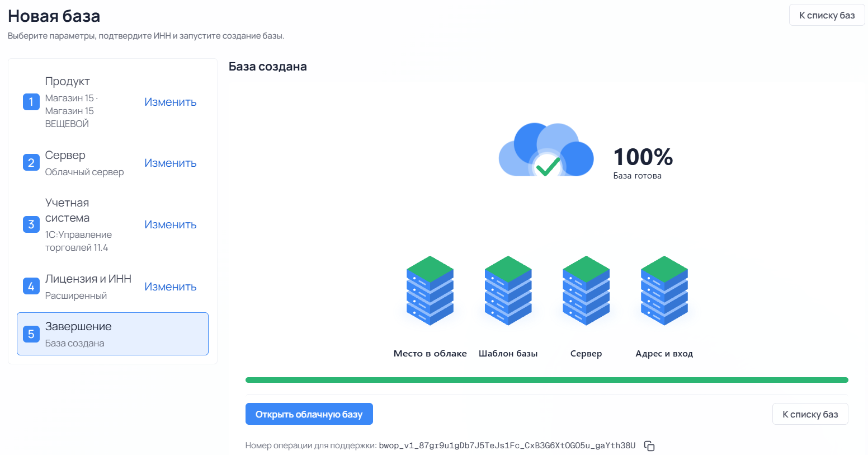The height and width of the screenshot is (455, 868).
Task: Click step number 5 badge for Завершение
Action: click(x=31, y=334)
